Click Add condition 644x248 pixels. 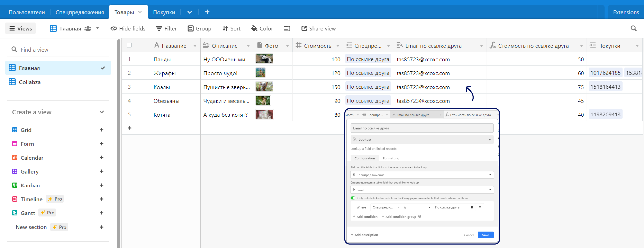point(365,216)
